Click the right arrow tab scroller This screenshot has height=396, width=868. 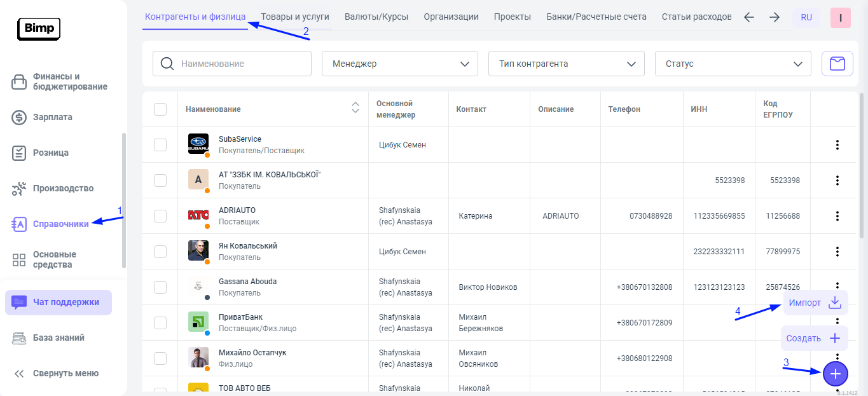(774, 17)
